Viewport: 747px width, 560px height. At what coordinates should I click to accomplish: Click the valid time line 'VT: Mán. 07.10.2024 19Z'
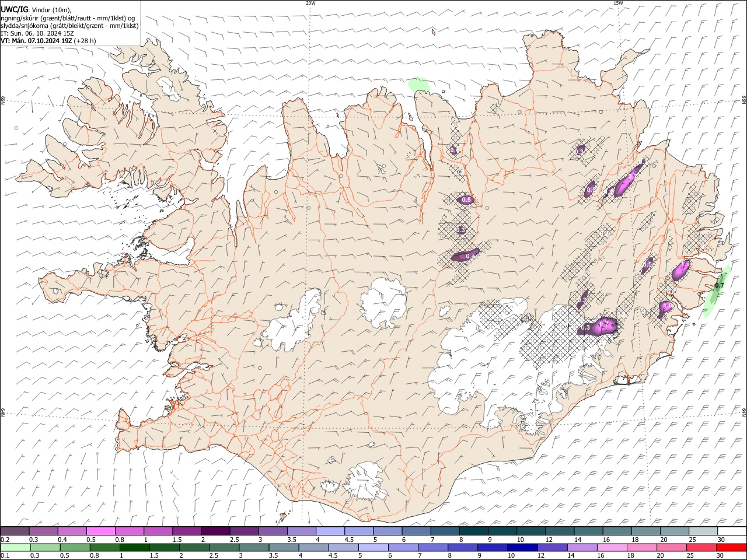pyautogui.click(x=36, y=41)
